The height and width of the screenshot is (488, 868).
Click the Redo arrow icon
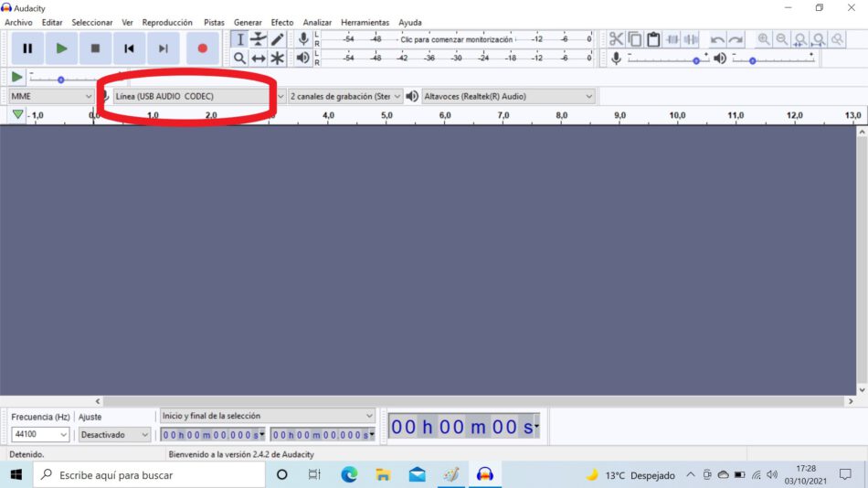[x=736, y=39]
